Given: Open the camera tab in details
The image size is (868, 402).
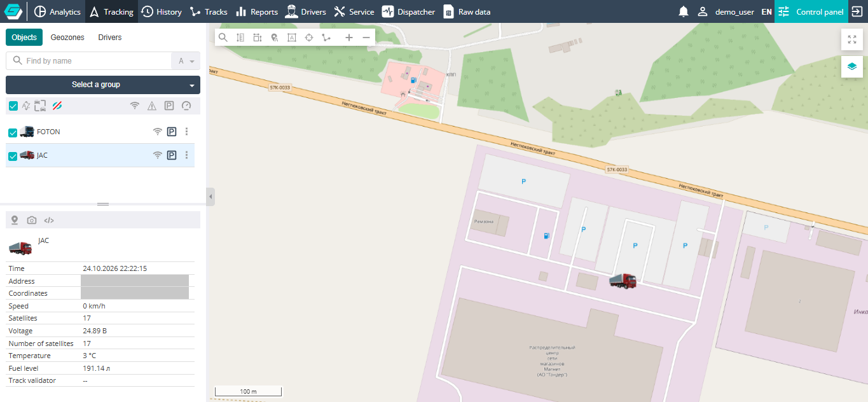Looking at the screenshot, I should [32, 220].
